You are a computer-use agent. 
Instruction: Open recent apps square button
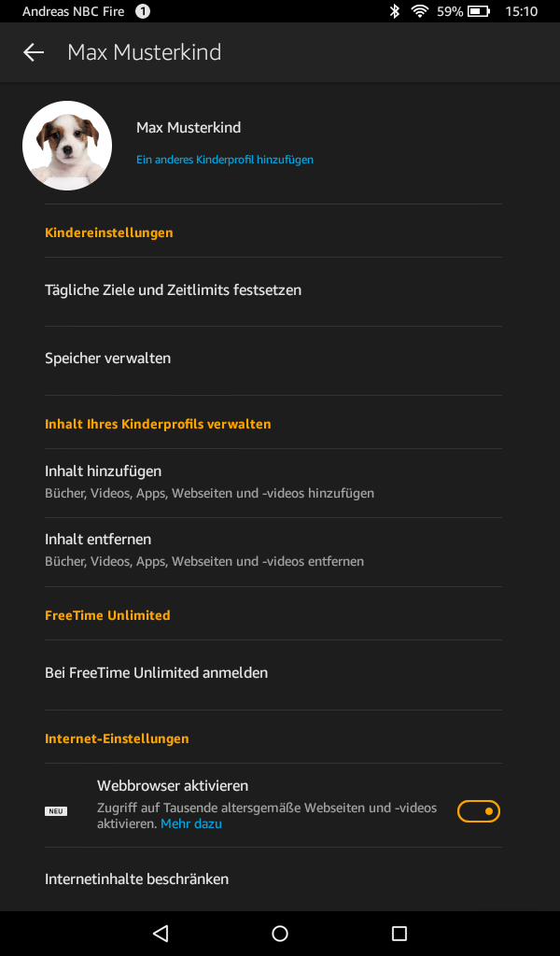point(399,933)
